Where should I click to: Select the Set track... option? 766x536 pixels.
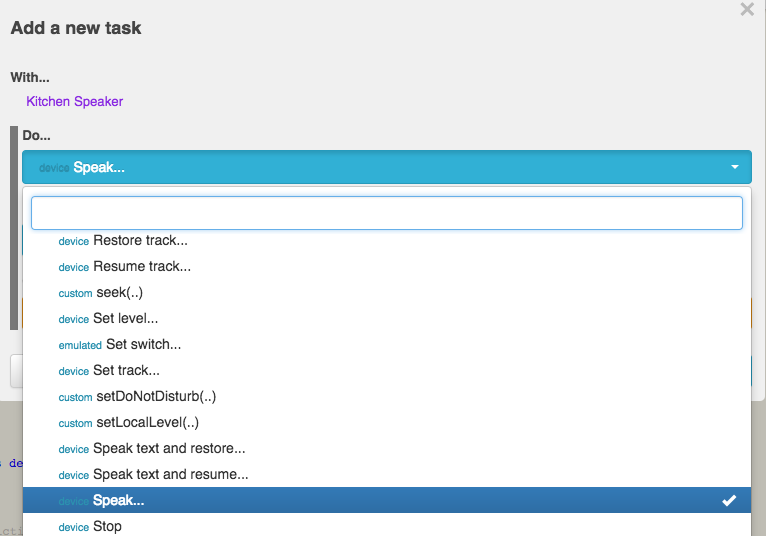coord(386,370)
